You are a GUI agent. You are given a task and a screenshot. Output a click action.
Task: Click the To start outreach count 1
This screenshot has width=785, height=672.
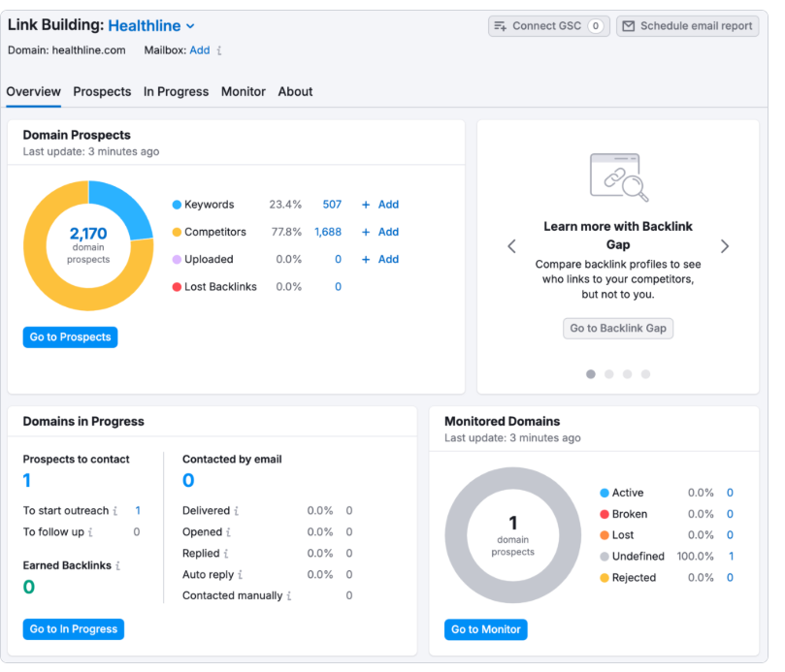tap(138, 511)
